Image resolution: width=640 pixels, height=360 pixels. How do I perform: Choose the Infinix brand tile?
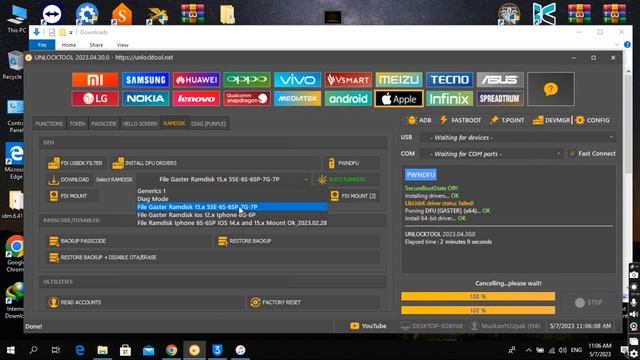click(449, 98)
